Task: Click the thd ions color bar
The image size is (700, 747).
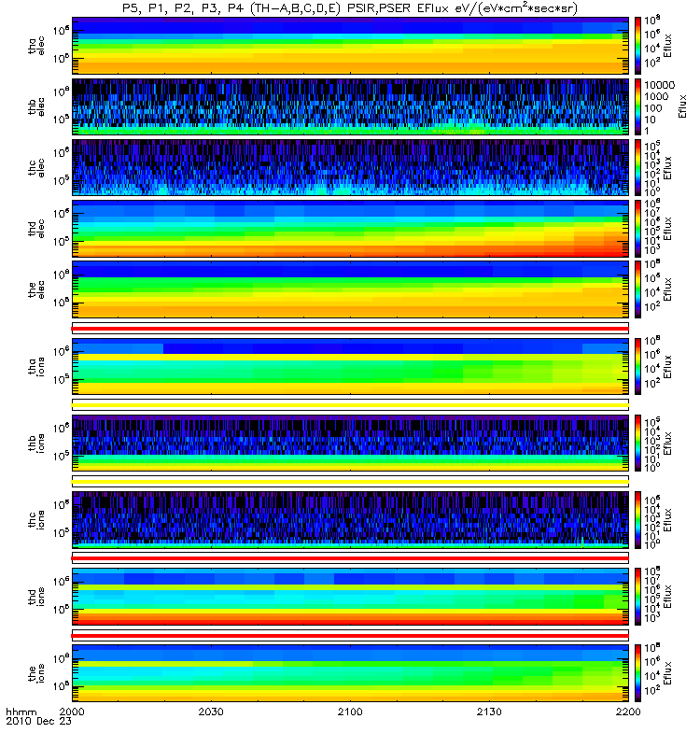Action: pyautogui.click(x=637, y=597)
